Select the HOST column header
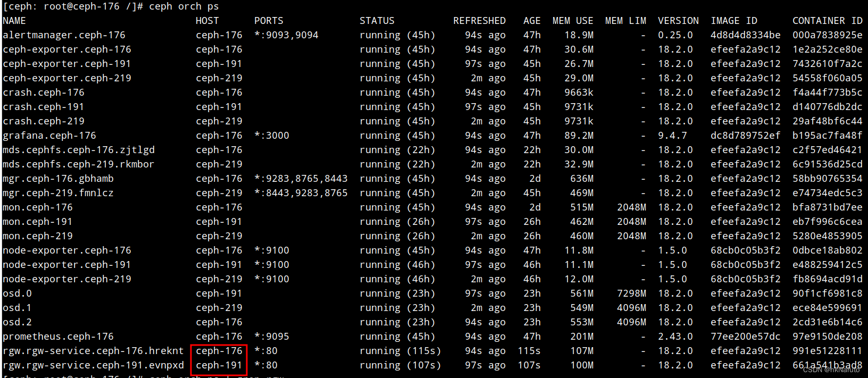Screen dimensions: 868x378 point(207,21)
